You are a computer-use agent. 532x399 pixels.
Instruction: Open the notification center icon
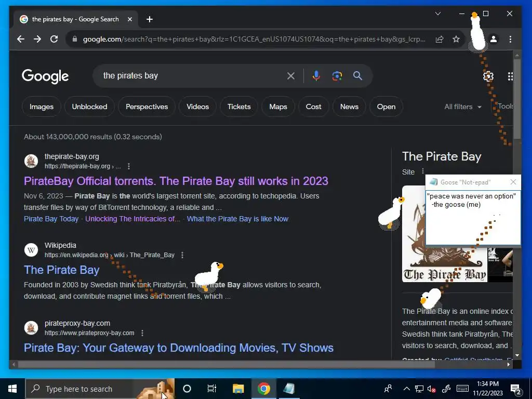click(x=516, y=389)
